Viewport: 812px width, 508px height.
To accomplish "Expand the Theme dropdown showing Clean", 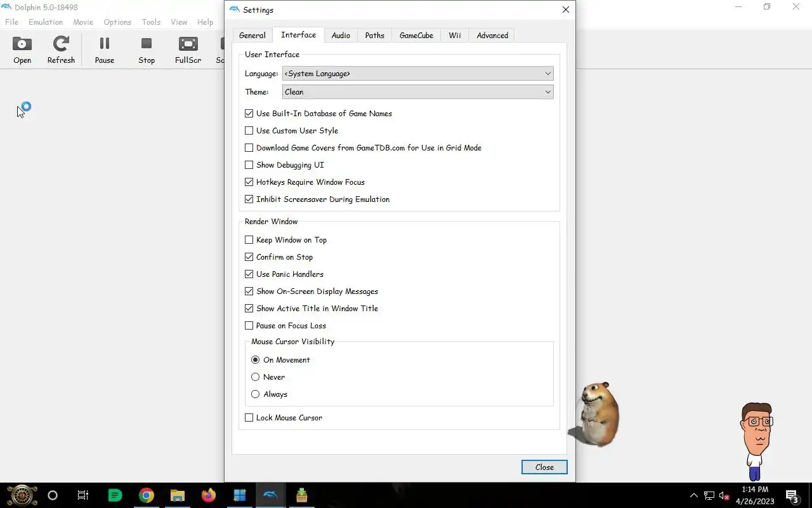I will [417, 92].
